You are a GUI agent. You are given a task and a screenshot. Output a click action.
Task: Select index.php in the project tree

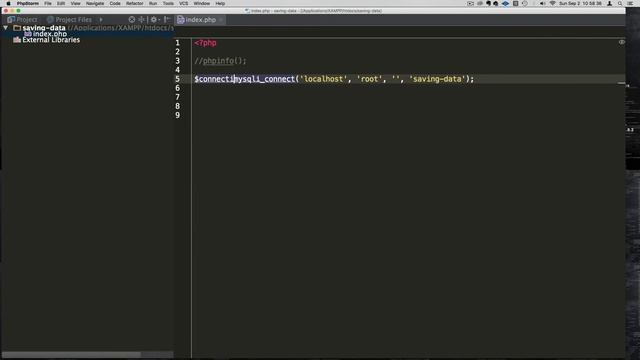coord(49,34)
